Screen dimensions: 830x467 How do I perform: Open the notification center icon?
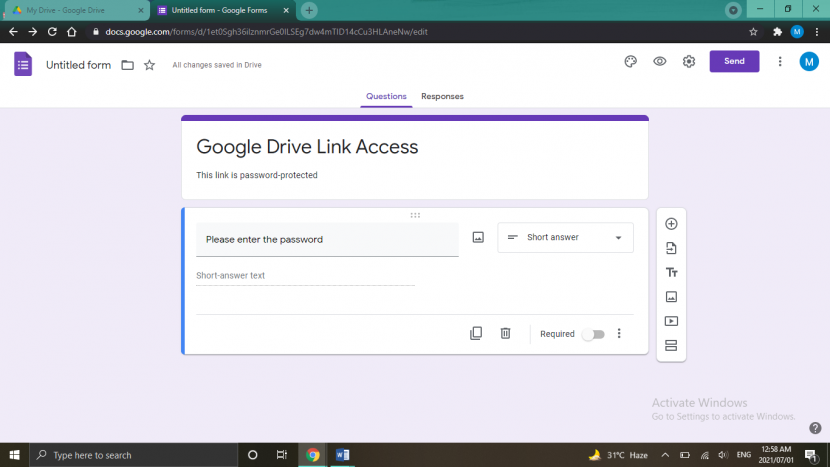(810, 455)
